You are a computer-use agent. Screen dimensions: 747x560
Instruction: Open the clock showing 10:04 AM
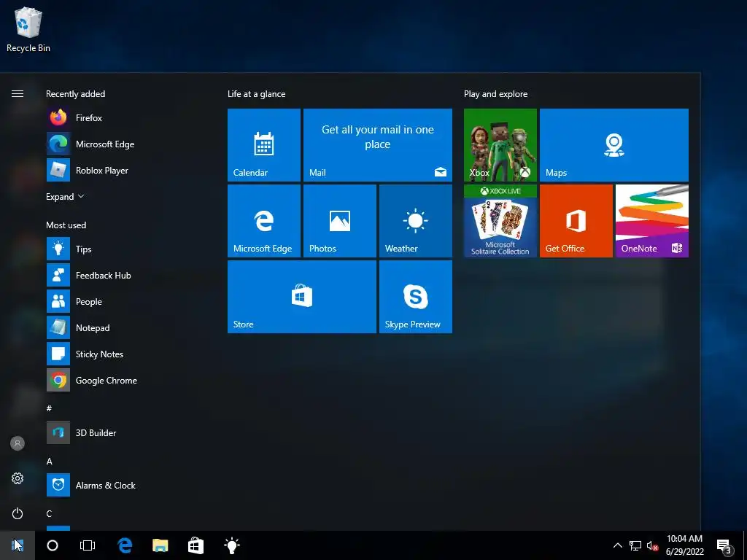click(x=684, y=545)
